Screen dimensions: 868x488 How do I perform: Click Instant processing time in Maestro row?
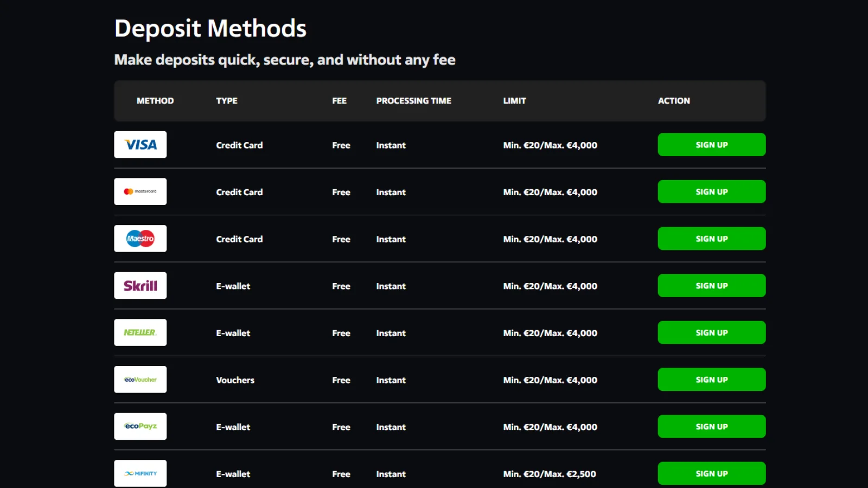(x=391, y=239)
